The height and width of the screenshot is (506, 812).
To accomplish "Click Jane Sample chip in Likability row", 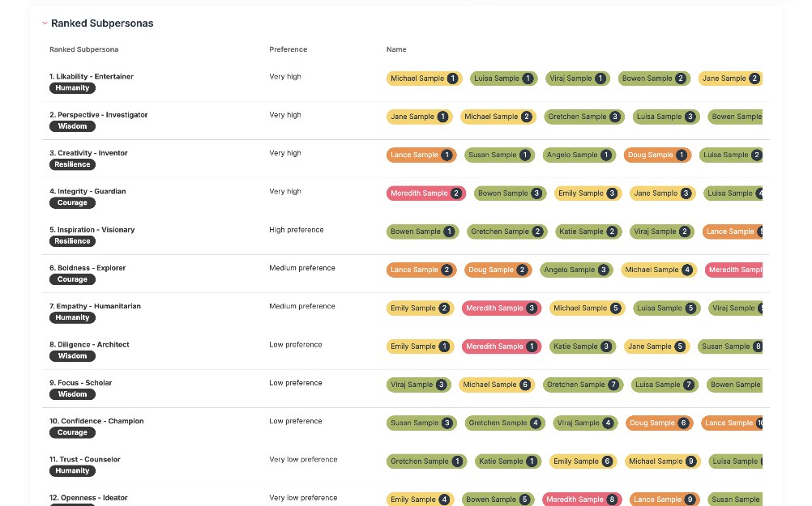I will [730, 79].
